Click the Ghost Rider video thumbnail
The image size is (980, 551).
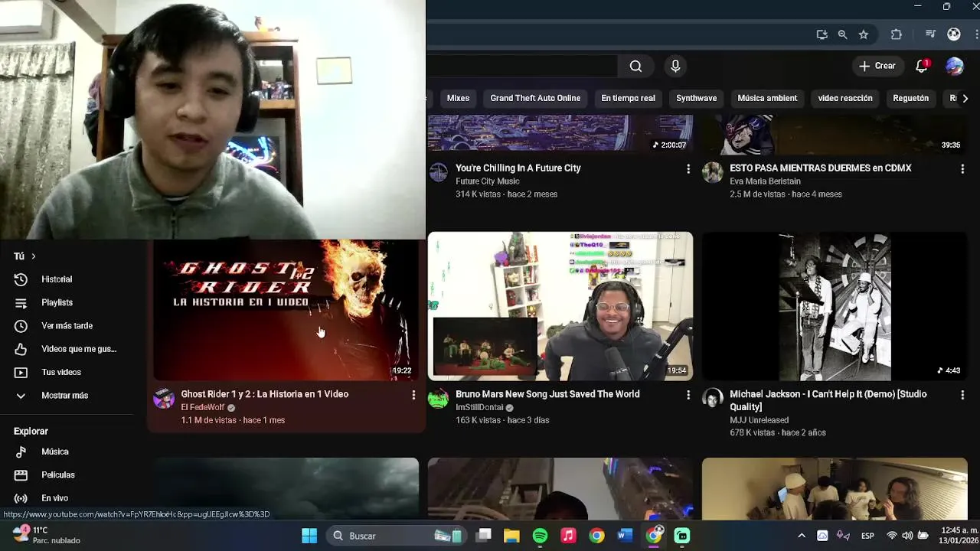[x=286, y=310]
